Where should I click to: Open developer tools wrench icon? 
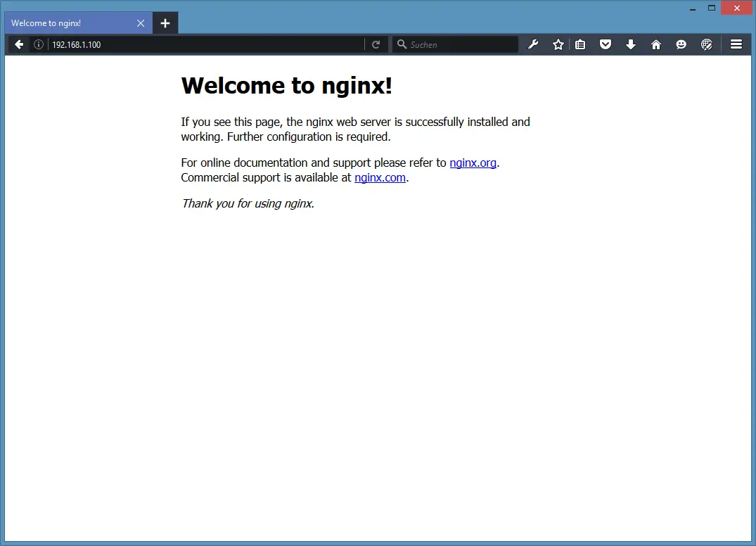[x=533, y=44]
